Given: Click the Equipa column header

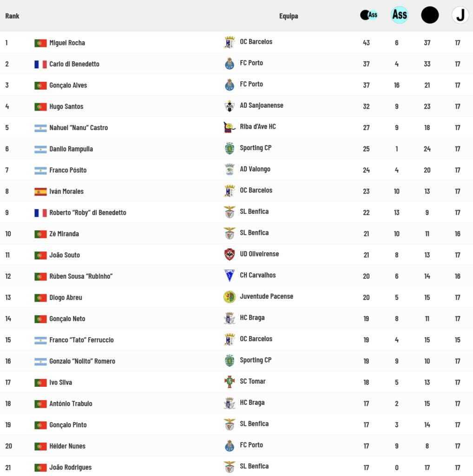Looking at the screenshot, I should (289, 16).
